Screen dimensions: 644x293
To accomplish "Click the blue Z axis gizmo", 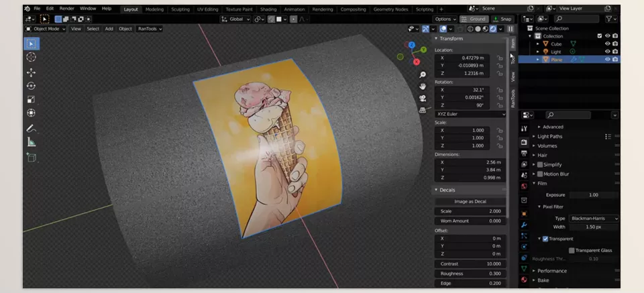I will tap(411, 45).
